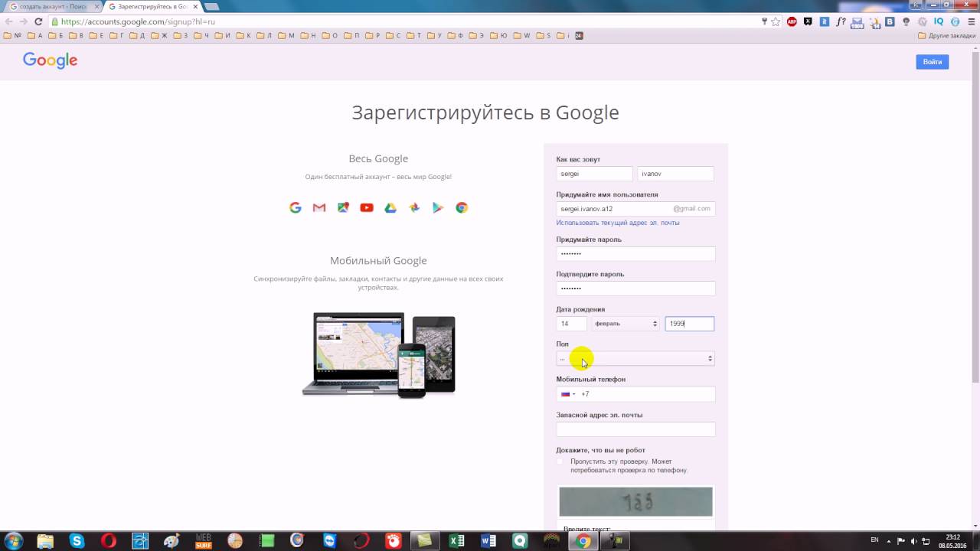Open the Другие закладки bookmarks folder
This screenshot has height=551, width=980.
[x=946, y=35]
